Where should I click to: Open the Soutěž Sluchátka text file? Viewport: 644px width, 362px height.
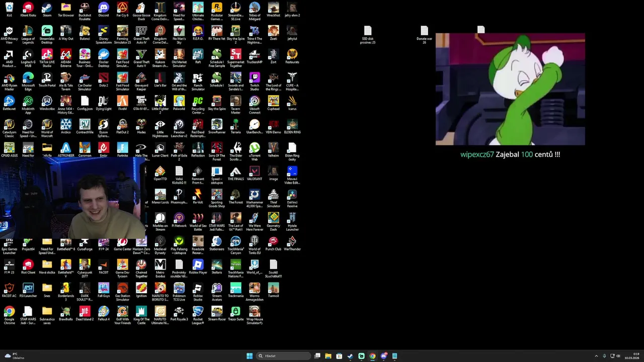(273, 268)
